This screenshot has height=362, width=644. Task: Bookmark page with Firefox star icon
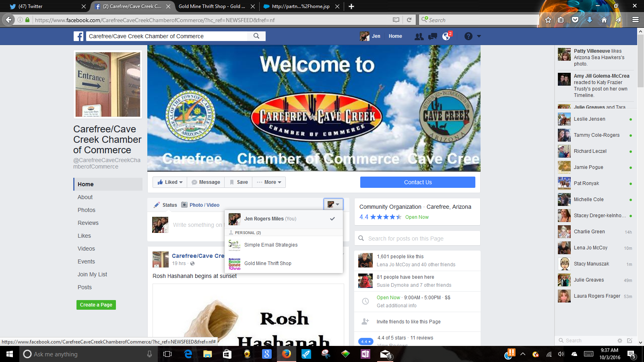[548, 20]
